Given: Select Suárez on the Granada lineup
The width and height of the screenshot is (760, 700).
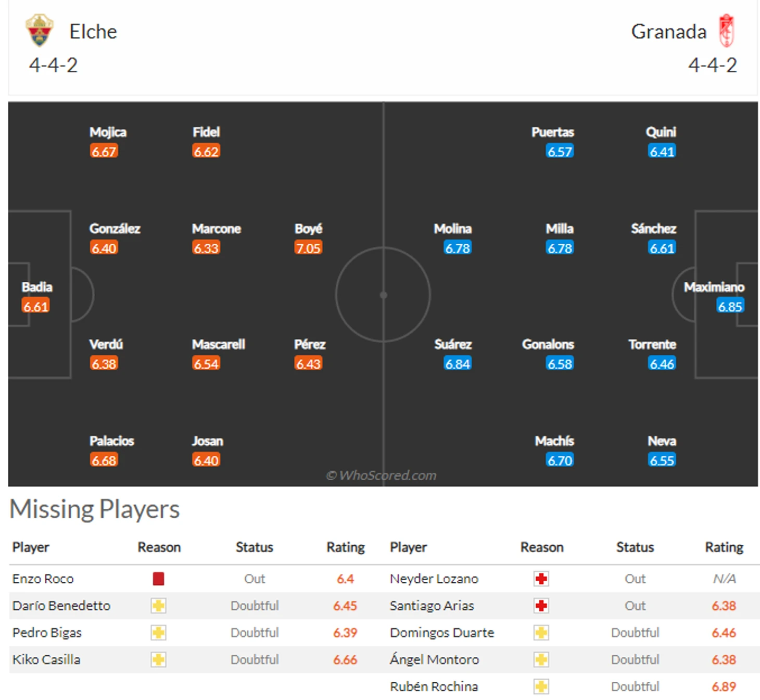Looking at the screenshot, I should [x=453, y=344].
